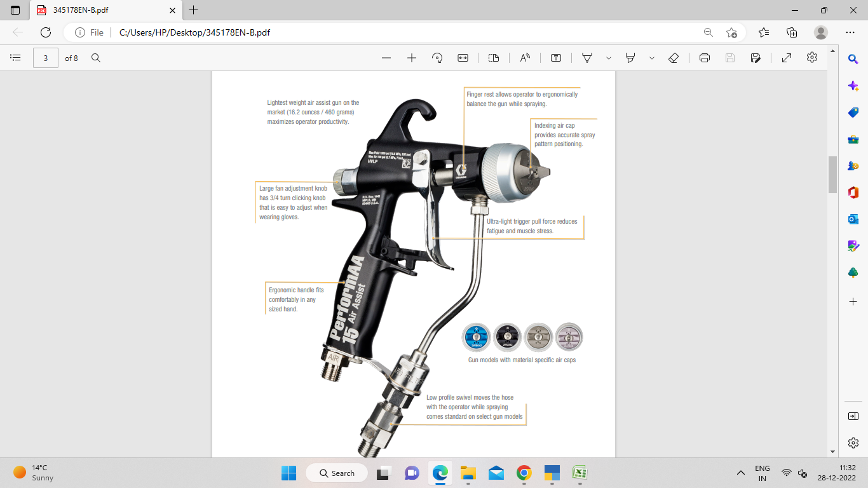
Task: Enter full screen mode for PDF
Action: [787, 58]
